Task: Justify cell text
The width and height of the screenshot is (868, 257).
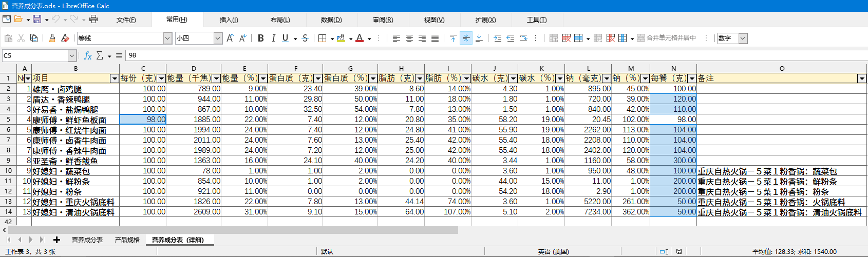Action: tap(435, 38)
